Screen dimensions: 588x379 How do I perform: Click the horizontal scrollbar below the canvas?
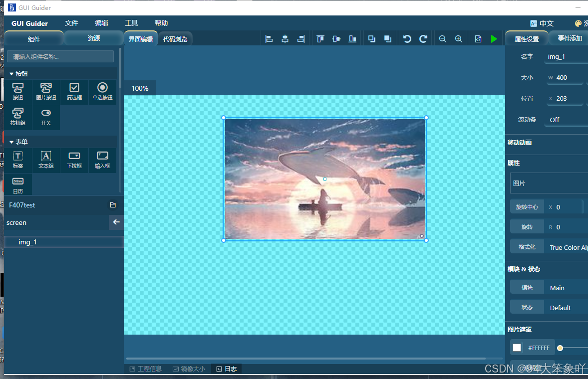(305, 359)
